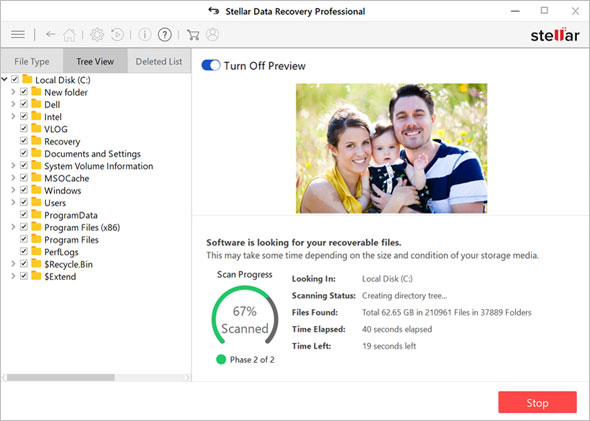Click the horizontal scrollbar thumb in tree panel
This screenshot has width=590, height=421.
[61, 377]
